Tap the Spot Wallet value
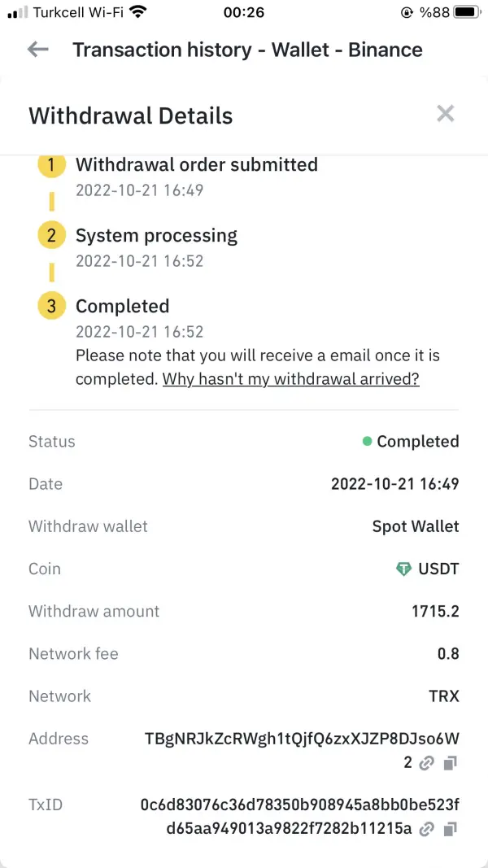The image size is (488, 868). click(x=415, y=526)
